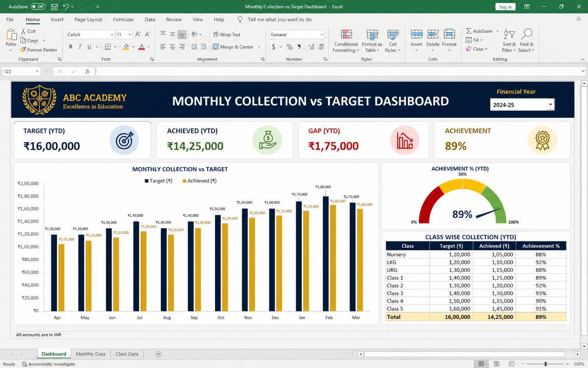The width and height of the screenshot is (588, 368).
Task: Click the Borders icon
Action: (107, 46)
